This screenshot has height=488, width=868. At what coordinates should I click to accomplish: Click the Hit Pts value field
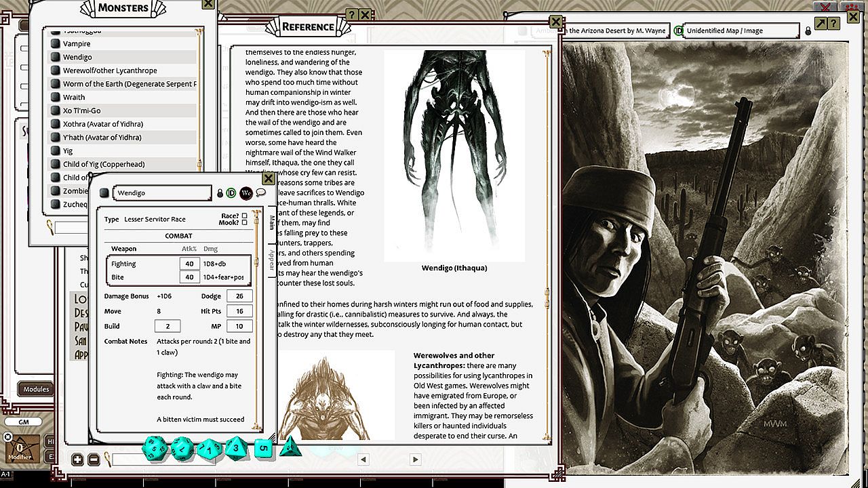tap(239, 311)
